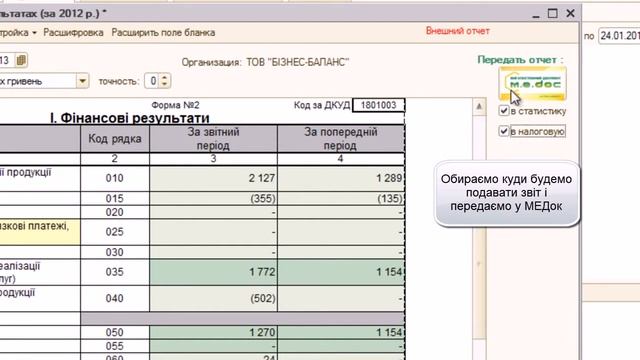The width and height of the screenshot is (640, 360).
Task: Open the Настройка dropdown menu
Action: pos(18,33)
